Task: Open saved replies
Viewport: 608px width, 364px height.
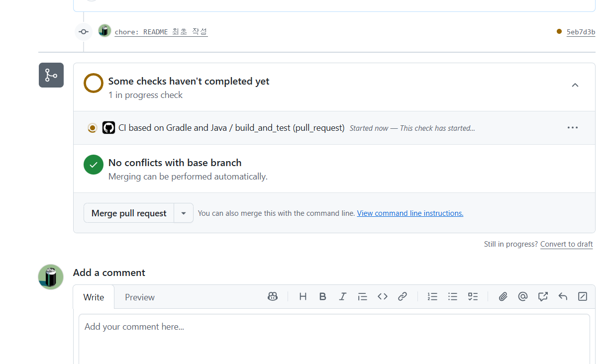Action: pos(563,296)
